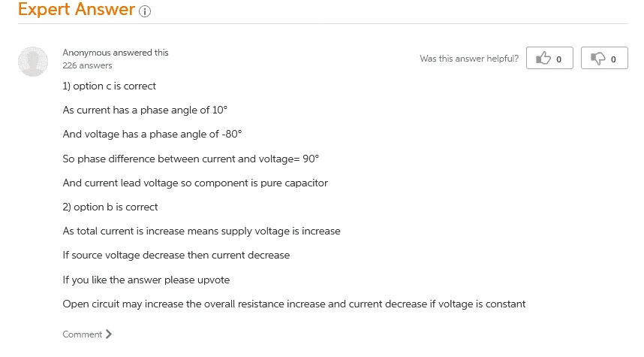Click the info icon beside Expert Answer
The image size is (644, 357).
[x=145, y=11]
